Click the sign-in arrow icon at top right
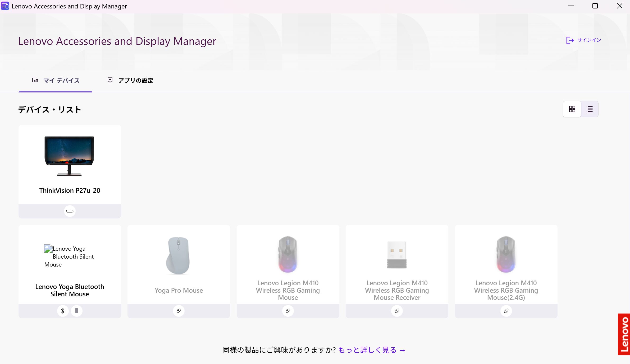This screenshot has width=630, height=364. [x=570, y=40]
